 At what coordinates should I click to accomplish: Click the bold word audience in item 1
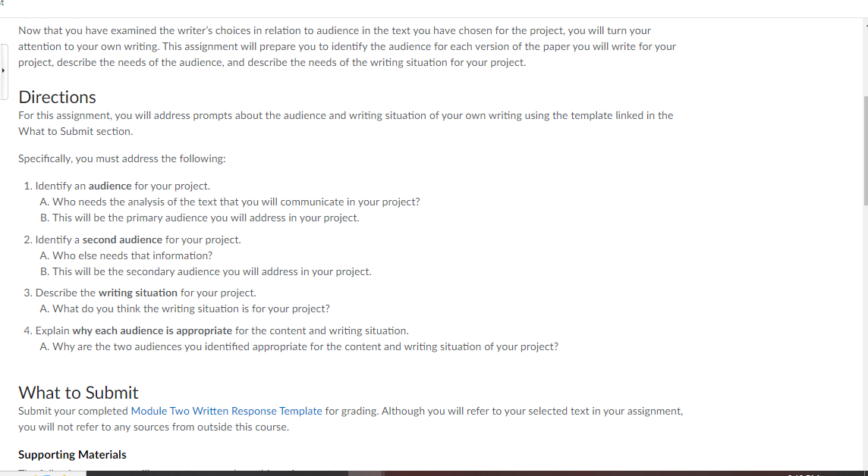(x=110, y=186)
